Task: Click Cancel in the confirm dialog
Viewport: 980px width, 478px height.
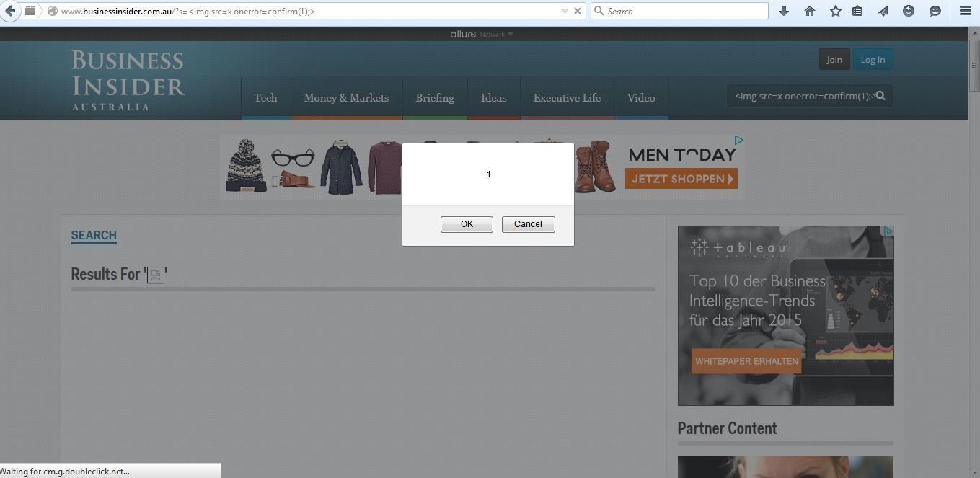Action: click(528, 224)
